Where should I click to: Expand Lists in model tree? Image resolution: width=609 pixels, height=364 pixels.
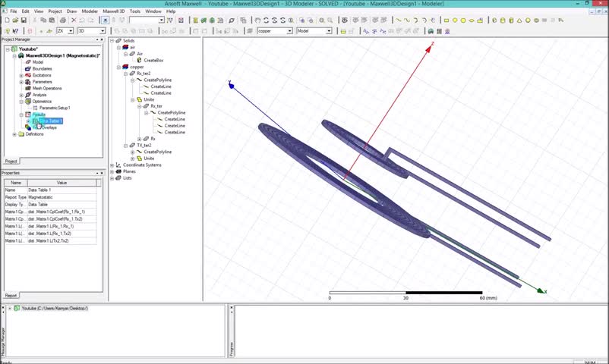point(112,178)
